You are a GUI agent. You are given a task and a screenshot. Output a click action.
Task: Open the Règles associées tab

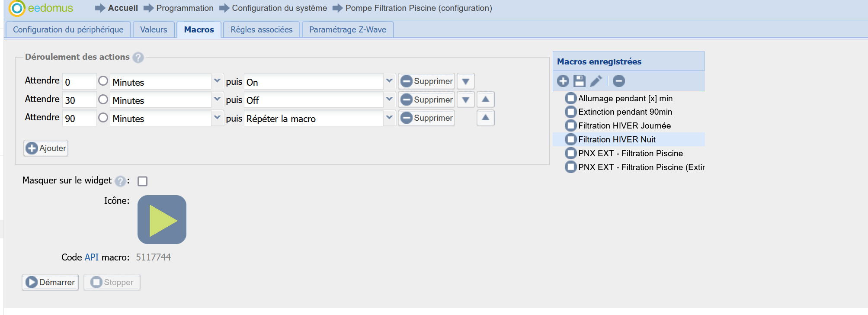(x=261, y=29)
